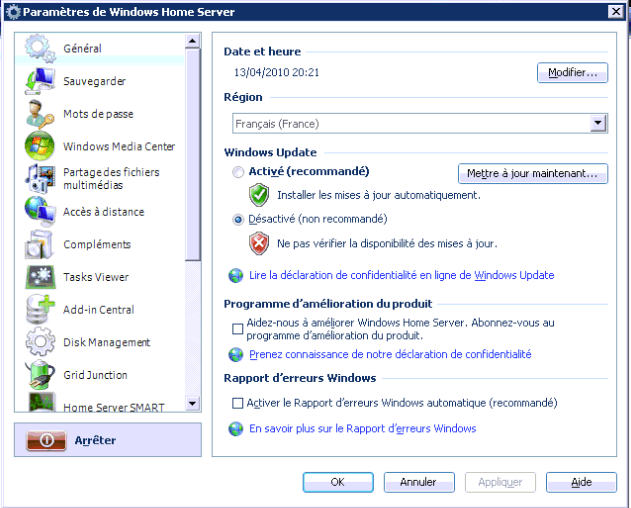The width and height of the screenshot is (631, 508).
Task: Select the Activé (recommandé) radio button
Action: click(238, 172)
